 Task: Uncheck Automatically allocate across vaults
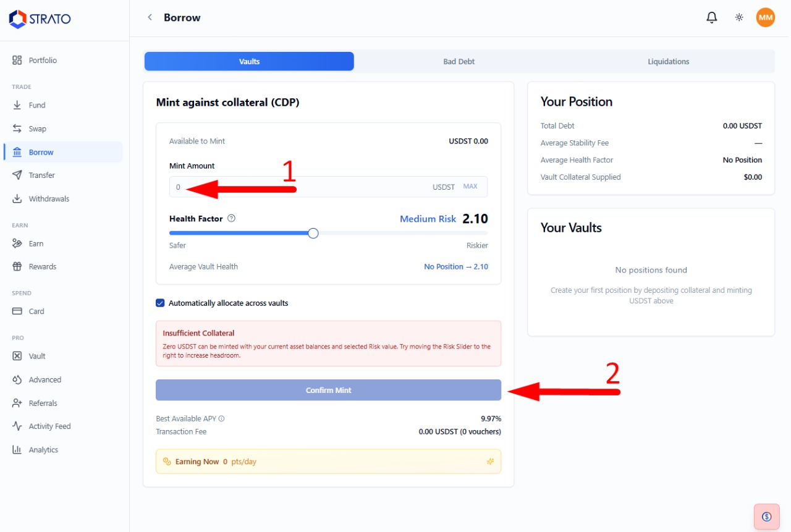point(160,303)
